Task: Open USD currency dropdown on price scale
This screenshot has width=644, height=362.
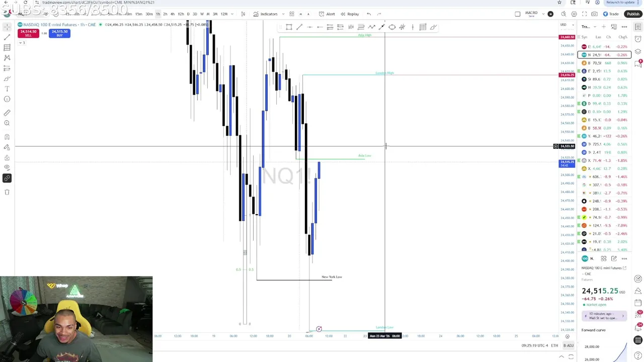Action: click(x=567, y=25)
